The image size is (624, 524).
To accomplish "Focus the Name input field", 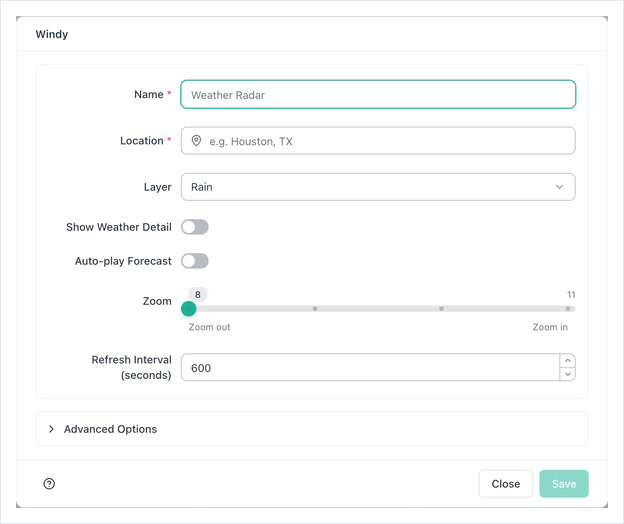I will coord(378,94).
